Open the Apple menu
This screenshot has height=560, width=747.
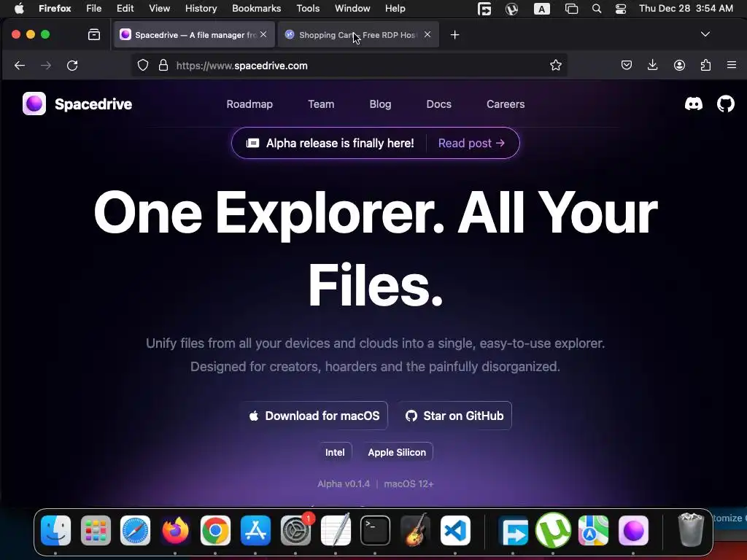[x=19, y=9]
